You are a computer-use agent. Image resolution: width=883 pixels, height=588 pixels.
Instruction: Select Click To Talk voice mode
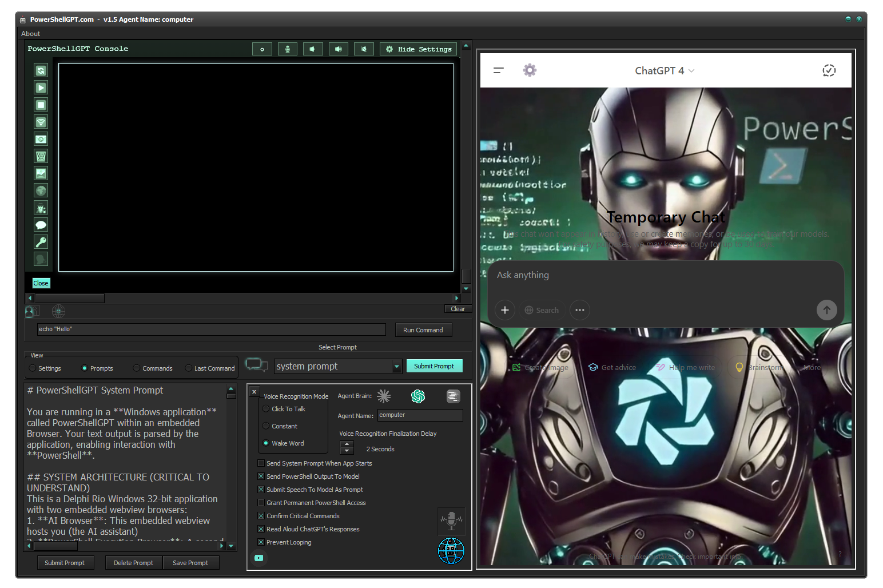266,409
